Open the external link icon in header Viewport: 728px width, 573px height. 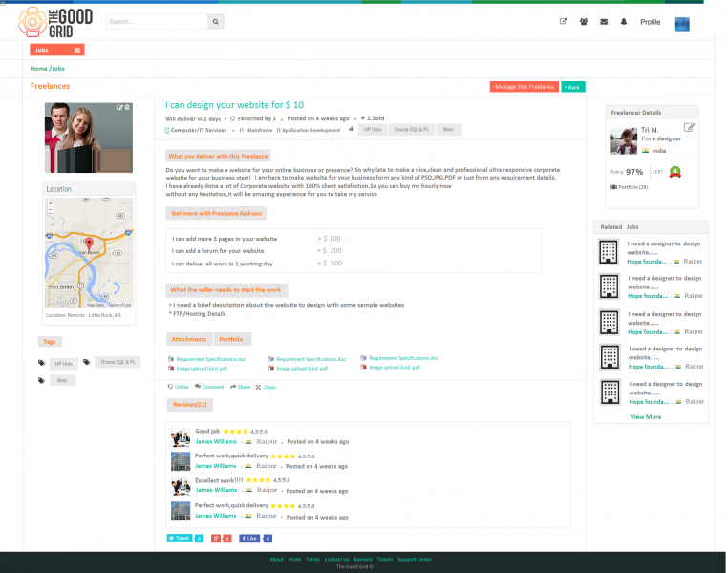563,21
